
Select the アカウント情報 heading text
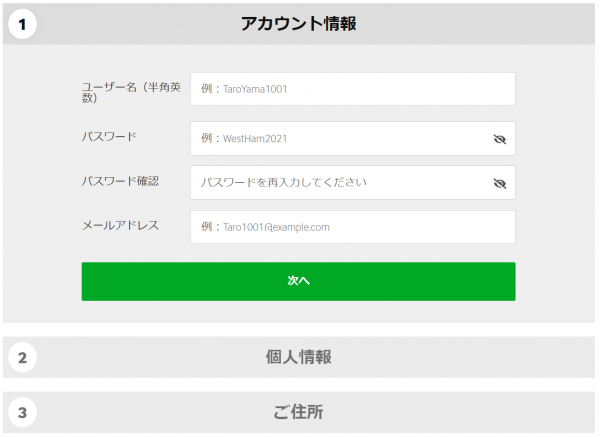point(298,24)
